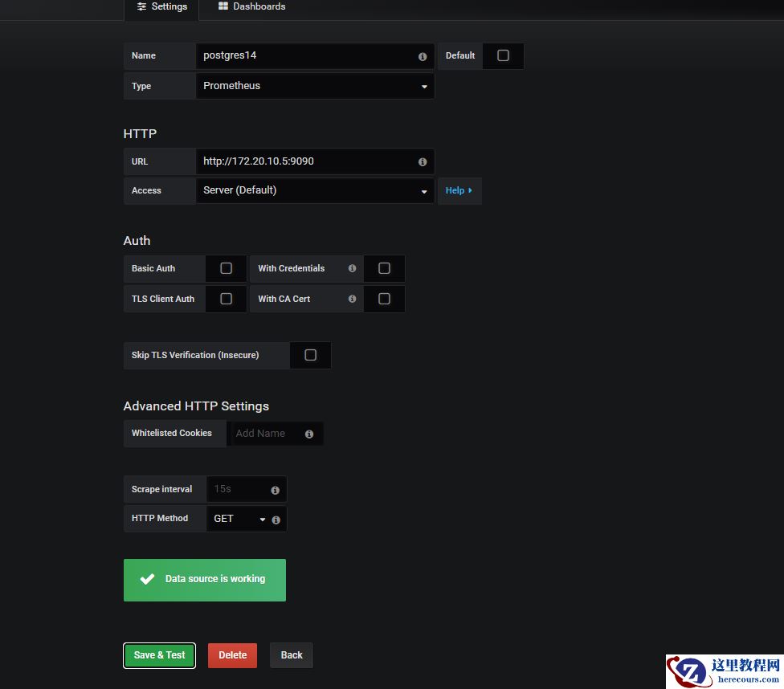Click the checkmark icon in success banner
This screenshot has width=784, height=689.
click(148, 579)
